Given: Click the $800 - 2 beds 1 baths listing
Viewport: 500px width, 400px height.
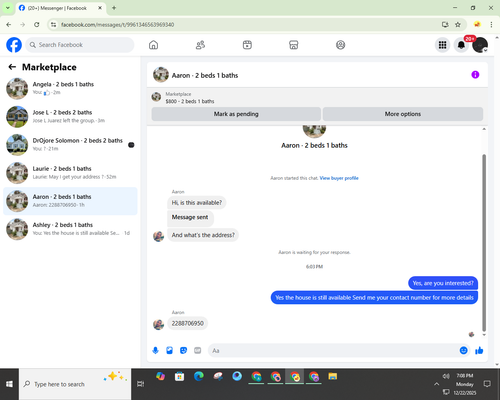Looking at the screenshot, I should point(190,101).
